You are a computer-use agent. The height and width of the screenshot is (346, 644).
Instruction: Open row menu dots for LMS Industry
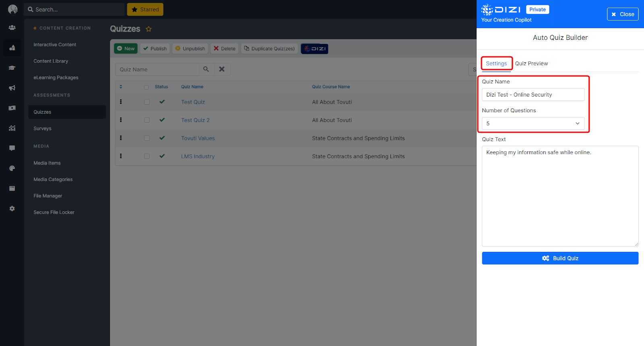pos(121,156)
